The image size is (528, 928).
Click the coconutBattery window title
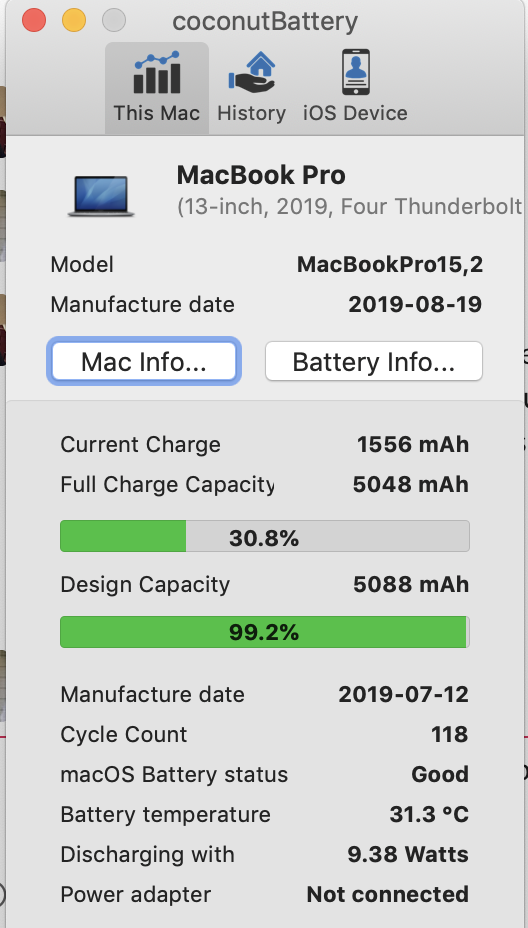265,22
